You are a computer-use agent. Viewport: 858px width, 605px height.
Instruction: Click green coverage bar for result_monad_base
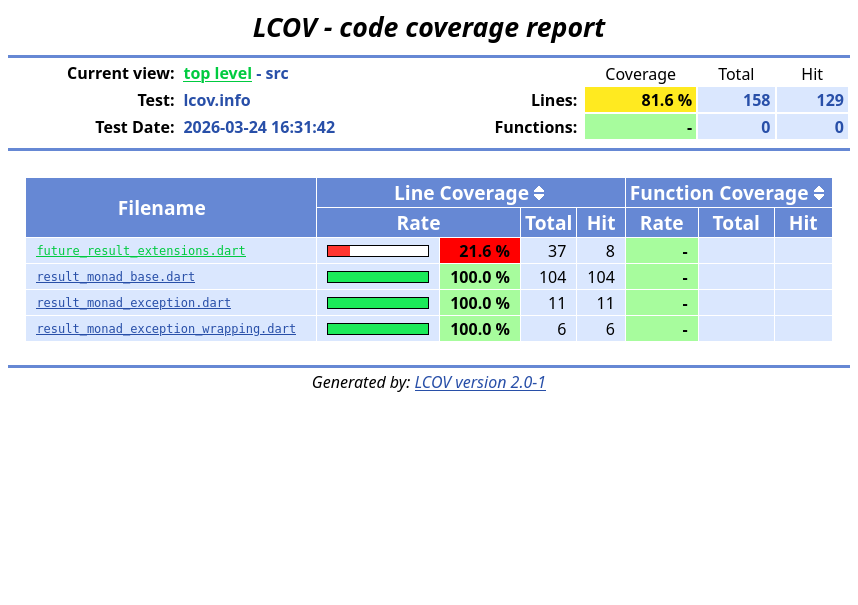click(x=378, y=277)
